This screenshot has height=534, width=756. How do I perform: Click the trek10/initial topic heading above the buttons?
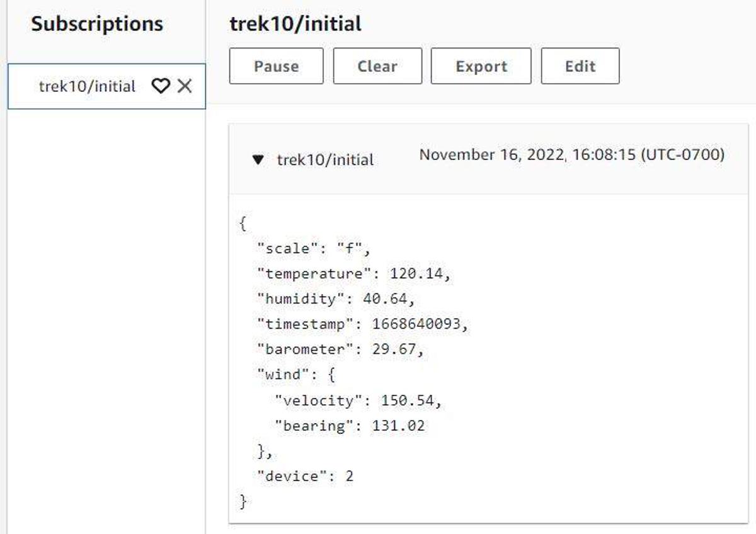pos(295,24)
